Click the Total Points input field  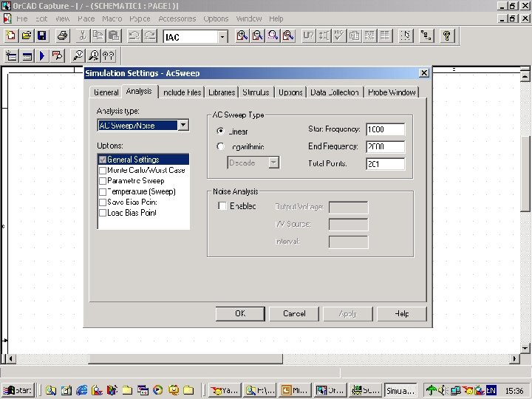point(385,164)
